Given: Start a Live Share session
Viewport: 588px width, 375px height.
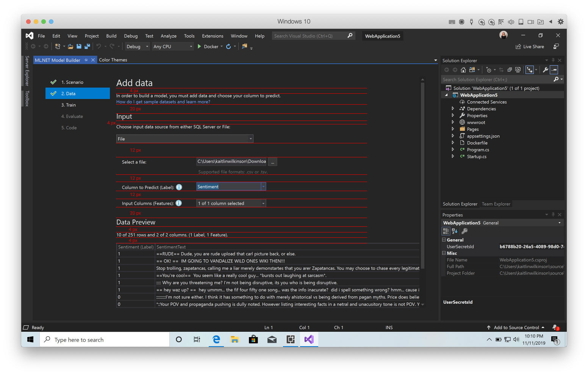Looking at the screenshot, I should (x=530, y=46).
